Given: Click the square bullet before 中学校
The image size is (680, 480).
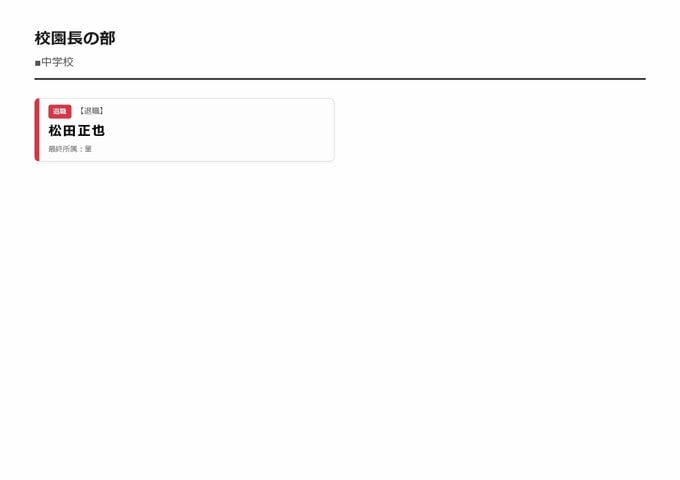Looking at the screenshot, I should (38, 63).
